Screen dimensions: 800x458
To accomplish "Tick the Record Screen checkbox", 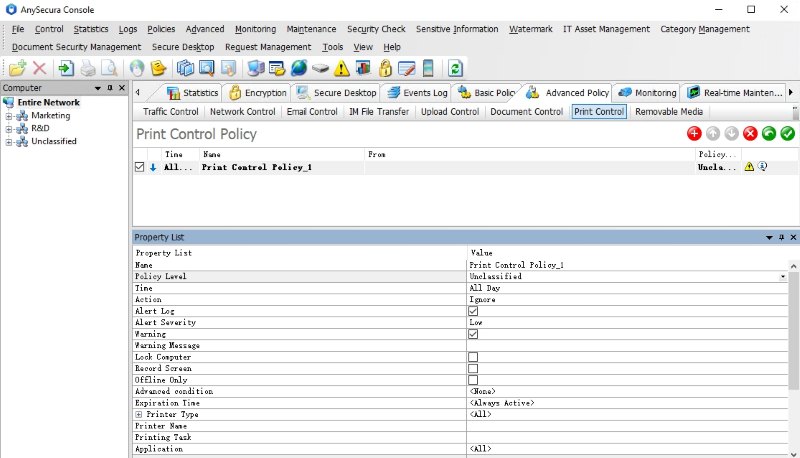I will [473, 368].
